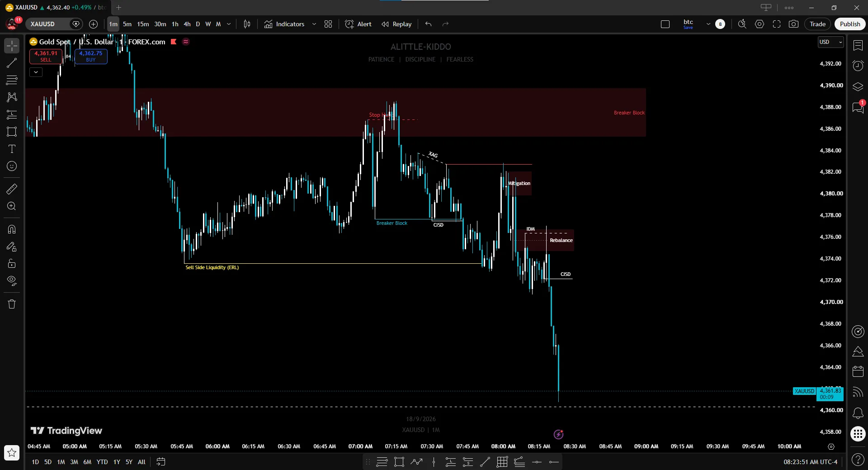
Task: Open the chats panel with notification
Action: point(858,108)
